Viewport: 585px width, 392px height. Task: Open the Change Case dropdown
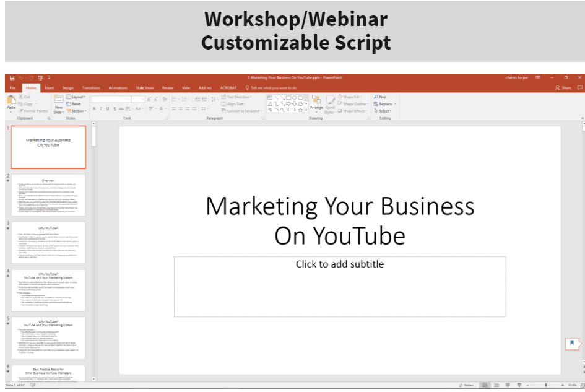point(139,109)
